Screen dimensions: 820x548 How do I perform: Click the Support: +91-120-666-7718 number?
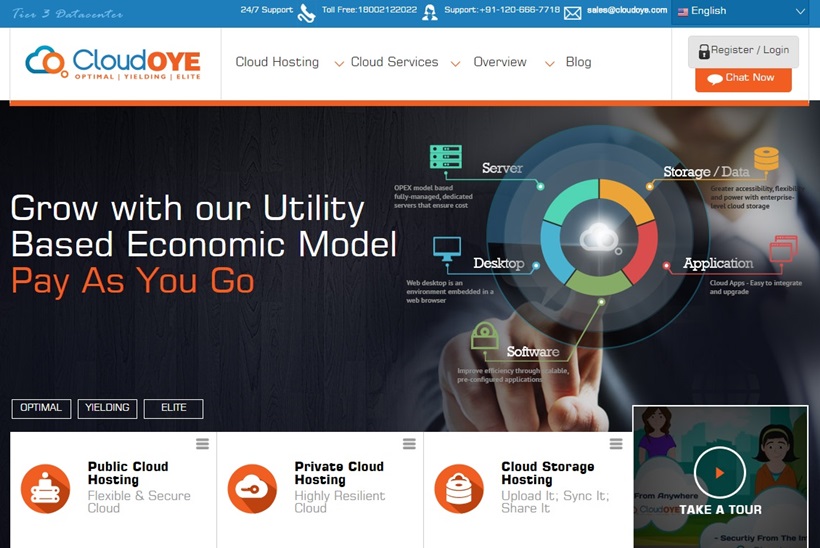pos(502,10)
